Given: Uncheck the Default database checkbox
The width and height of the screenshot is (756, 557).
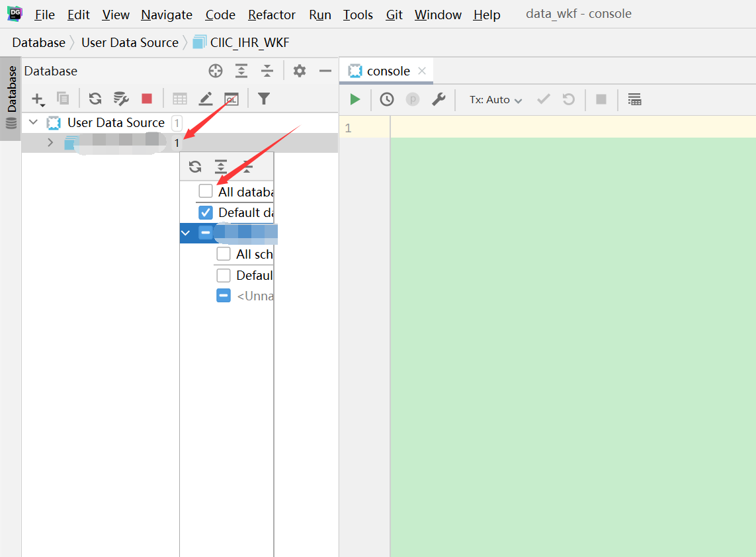Looking at the screenshot, I should point(206,212).
